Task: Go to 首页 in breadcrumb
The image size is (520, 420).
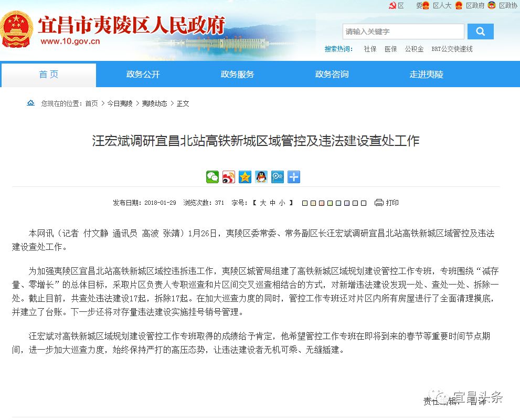Action: coord(91,103)
